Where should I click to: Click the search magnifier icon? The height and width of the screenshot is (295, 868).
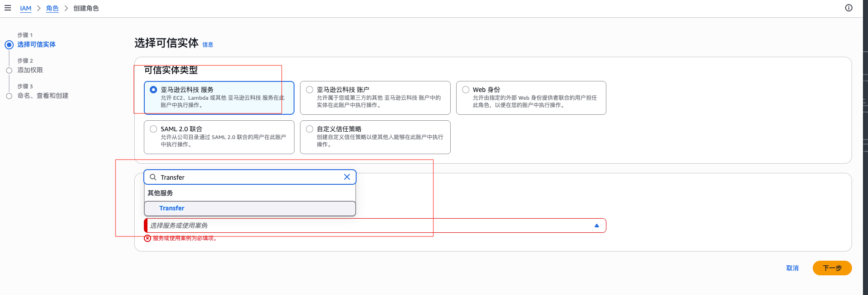click(153, 177)
